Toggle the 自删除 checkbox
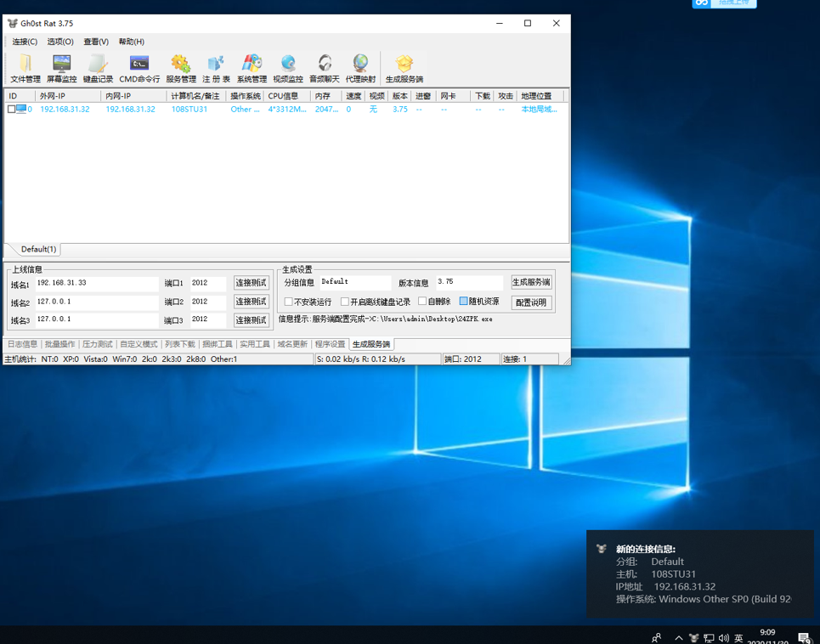 pyautogui.click(x=422, y=302)
